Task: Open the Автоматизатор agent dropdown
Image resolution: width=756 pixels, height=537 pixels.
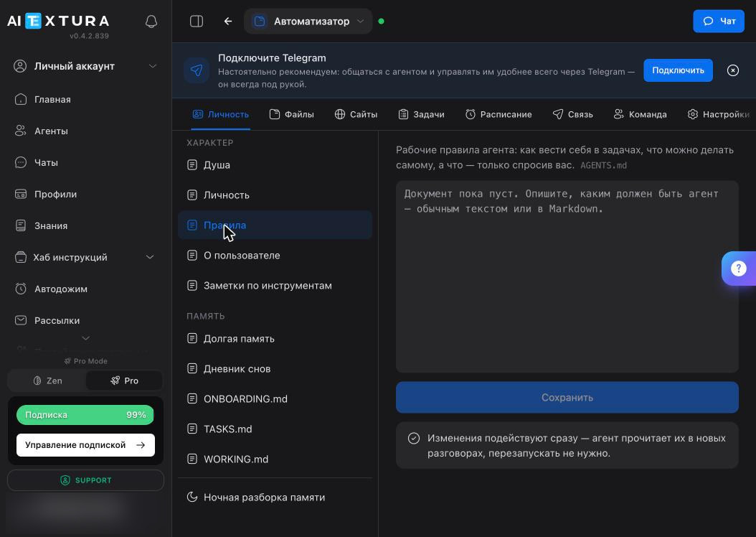Action: (308, 22)
